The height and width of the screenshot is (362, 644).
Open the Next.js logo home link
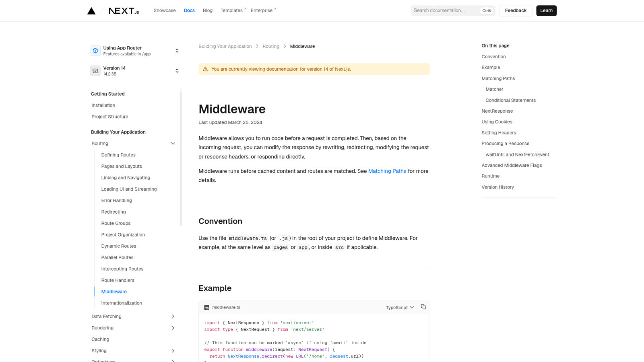(124, 11)
